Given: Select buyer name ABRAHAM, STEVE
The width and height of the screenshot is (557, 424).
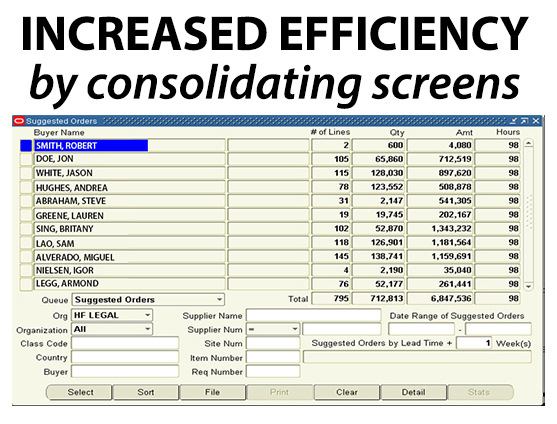Looking at the screenshot, I should click(129, 201).
